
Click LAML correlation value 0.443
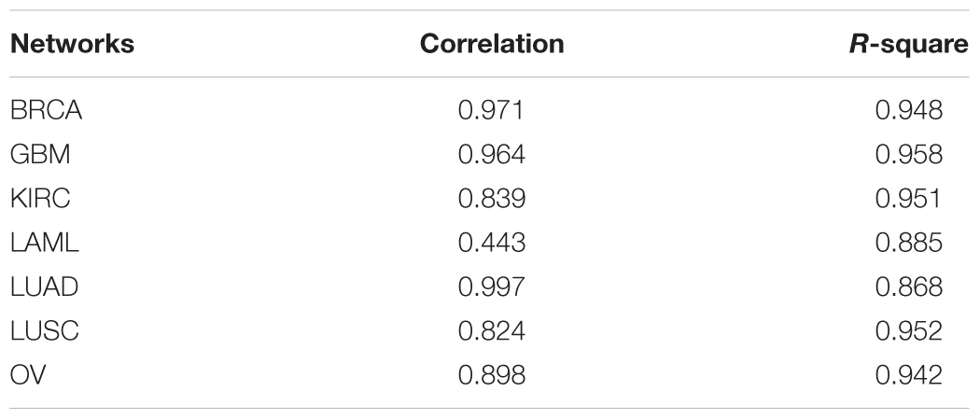click(492, 243)
